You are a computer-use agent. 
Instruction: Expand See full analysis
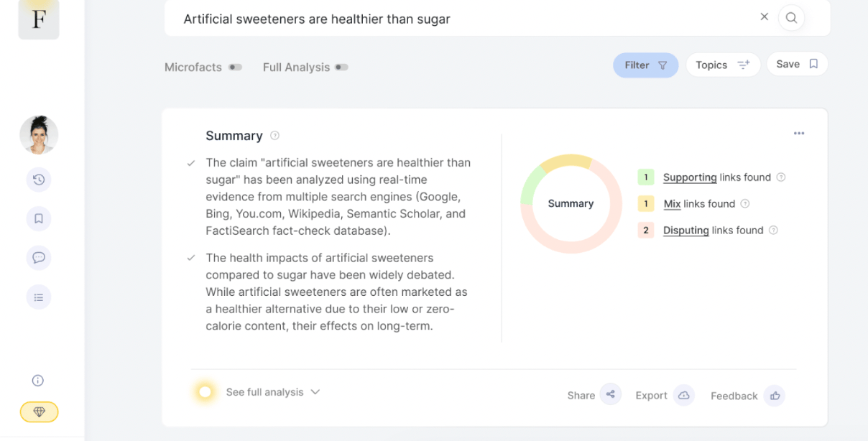(272, 392)
